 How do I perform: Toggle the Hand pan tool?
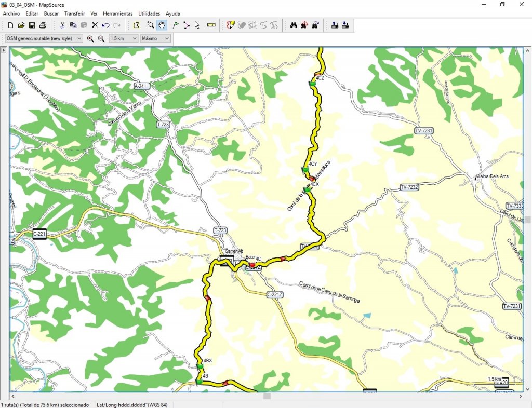[162, 25]
